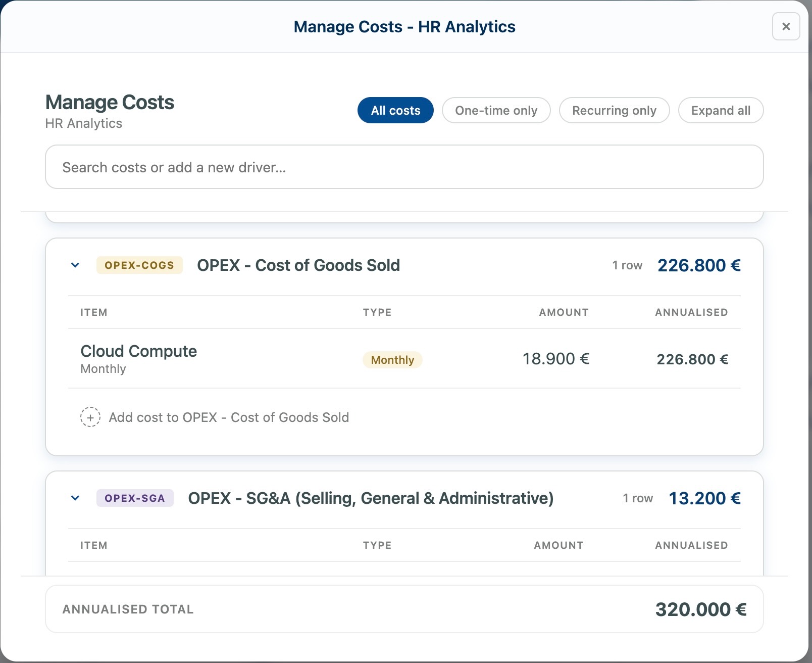Click the OPEX - SG&A section heading
This screenshot has height=663, width=812.
[x=371, y=498]
